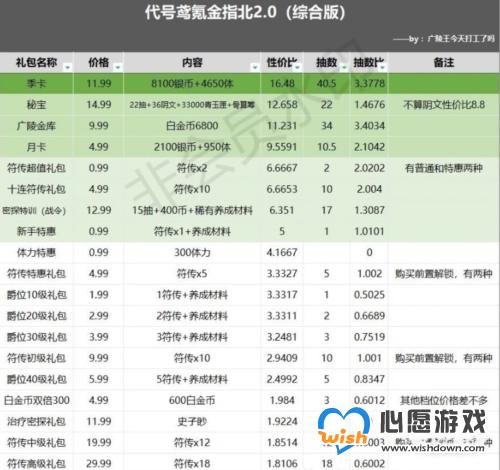This screenshot has width=500, height=470.
Task: Select the note 其他档位价格差不多
Action: click(x=444, y=400)
